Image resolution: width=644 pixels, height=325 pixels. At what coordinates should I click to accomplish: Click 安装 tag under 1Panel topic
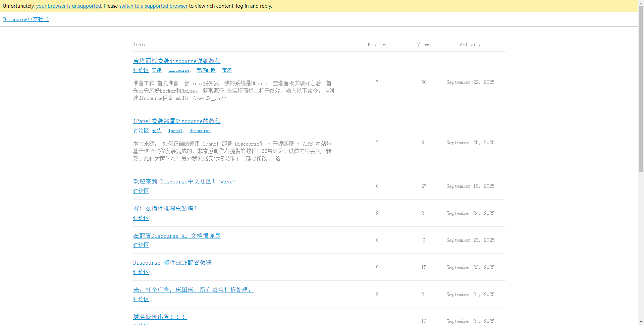tap(156, 130)
